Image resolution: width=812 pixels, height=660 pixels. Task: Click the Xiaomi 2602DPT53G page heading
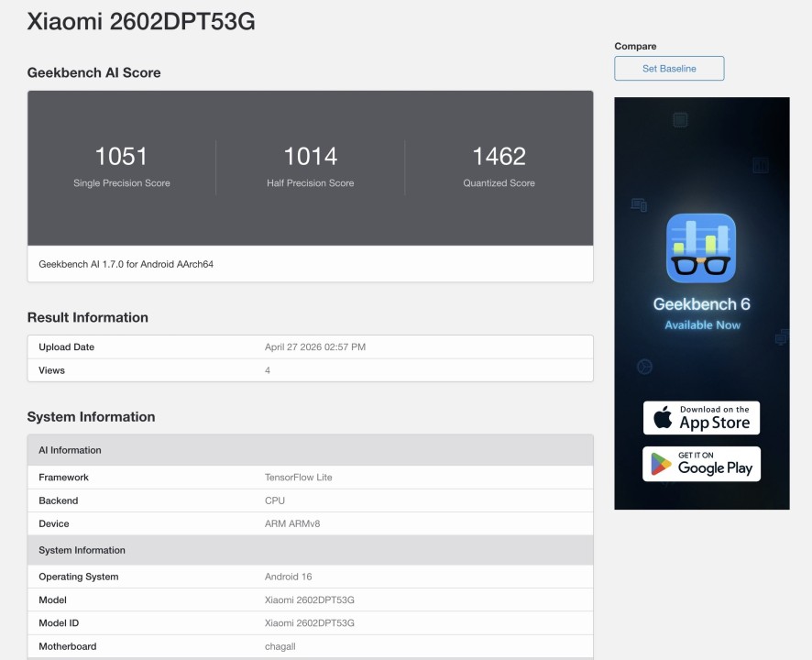[141, 22]
